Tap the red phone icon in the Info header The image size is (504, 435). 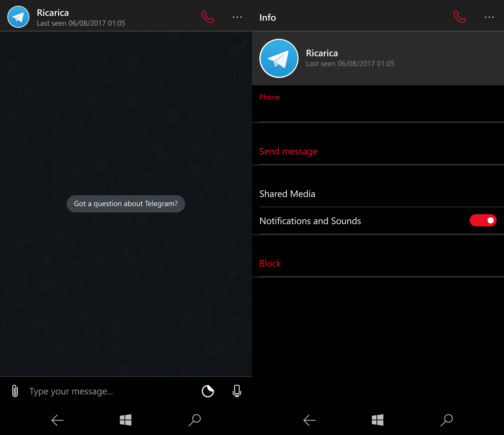460,17
